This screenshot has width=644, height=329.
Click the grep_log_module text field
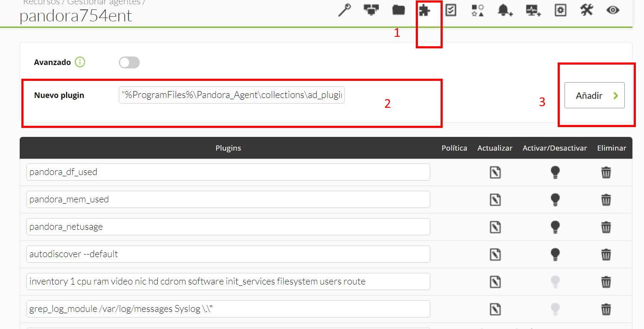pos(228,309)
